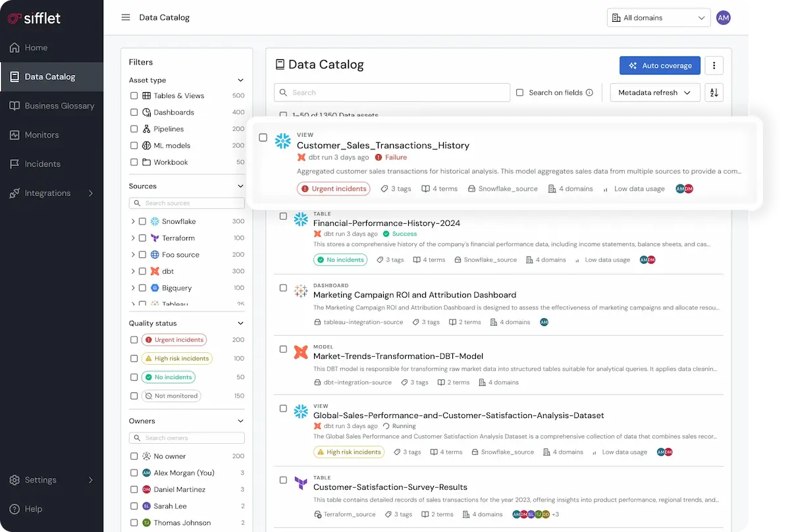Click High risk incidents badge on Global-Sales row

pyautogui.click(x=349, y=452)
